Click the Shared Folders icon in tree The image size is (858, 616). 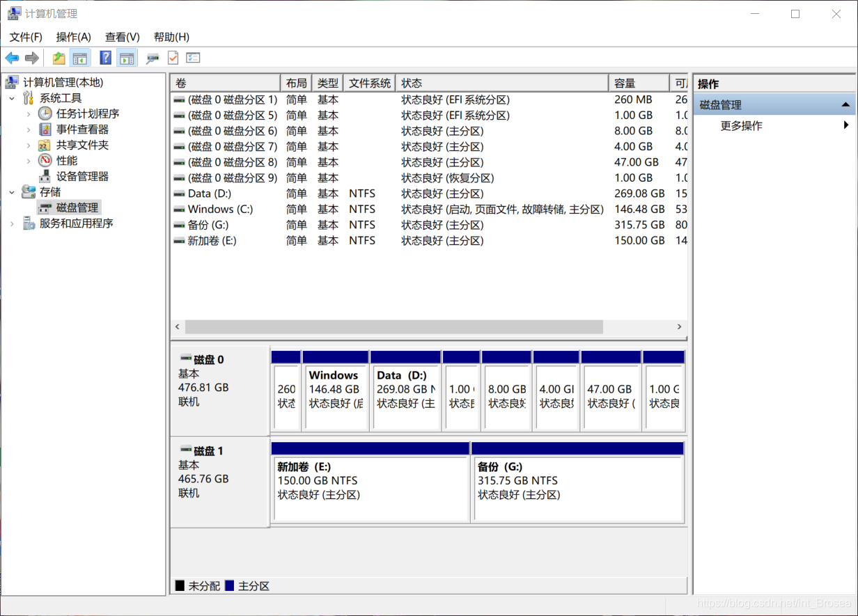45,145
